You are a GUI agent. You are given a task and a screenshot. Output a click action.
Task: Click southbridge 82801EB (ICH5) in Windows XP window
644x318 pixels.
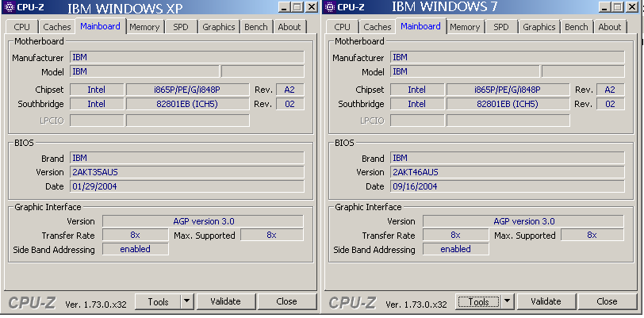tap(188, 104)
